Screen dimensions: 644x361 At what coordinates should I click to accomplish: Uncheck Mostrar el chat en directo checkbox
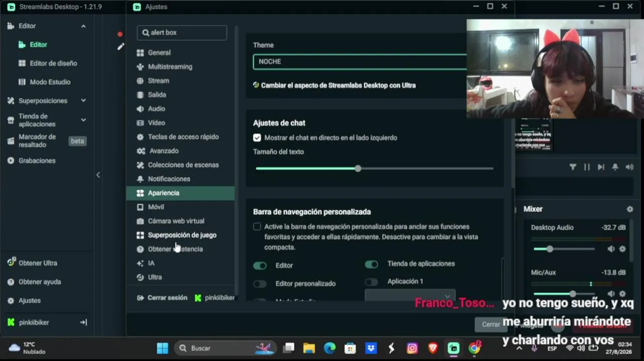[x=257, y=138]
